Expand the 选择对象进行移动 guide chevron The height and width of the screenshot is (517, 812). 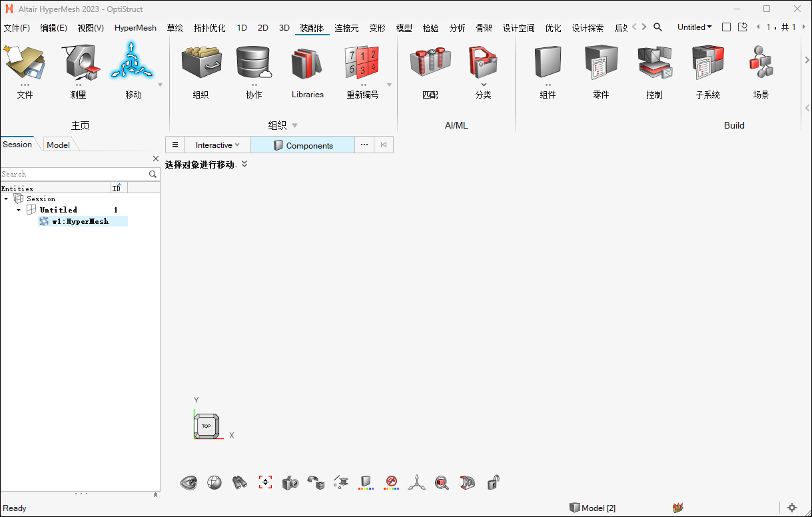coord(244,164)
